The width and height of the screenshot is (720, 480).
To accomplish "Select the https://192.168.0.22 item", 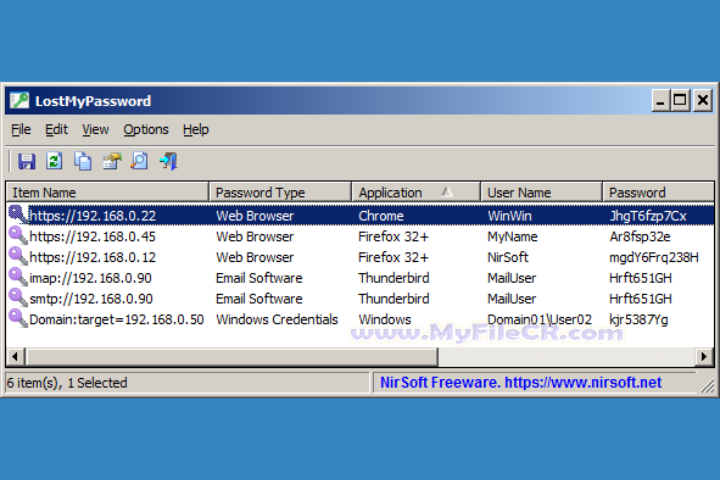I will coord(92,215).
